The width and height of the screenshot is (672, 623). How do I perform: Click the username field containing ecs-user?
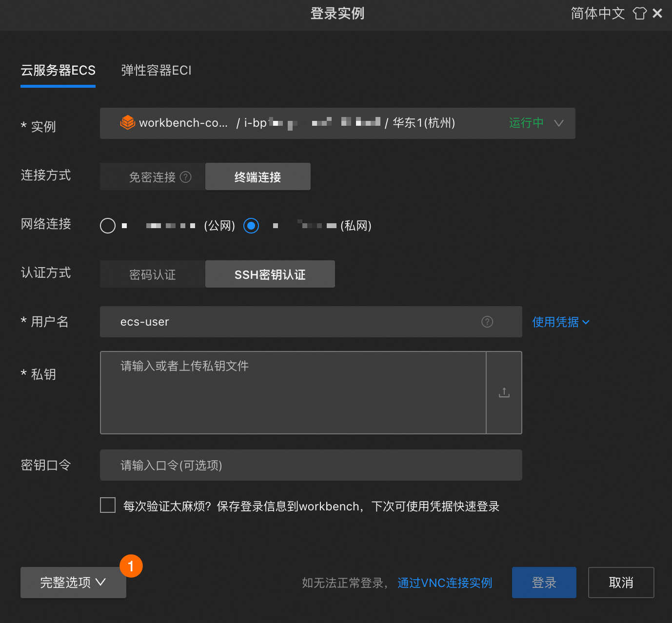tap(311, 322)
